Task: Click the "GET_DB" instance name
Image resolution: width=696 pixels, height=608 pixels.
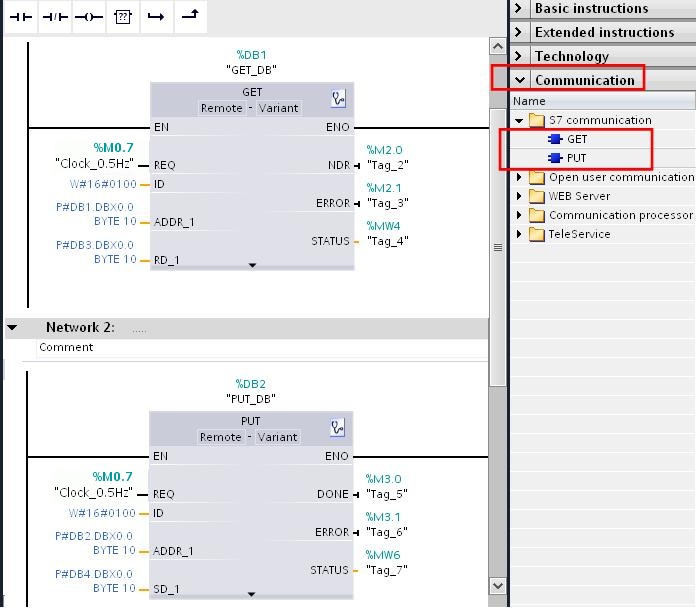Action: tap(251, 70)
